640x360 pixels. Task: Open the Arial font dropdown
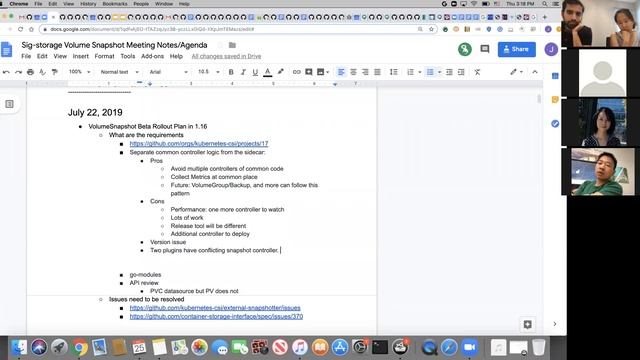pos(168,72)
